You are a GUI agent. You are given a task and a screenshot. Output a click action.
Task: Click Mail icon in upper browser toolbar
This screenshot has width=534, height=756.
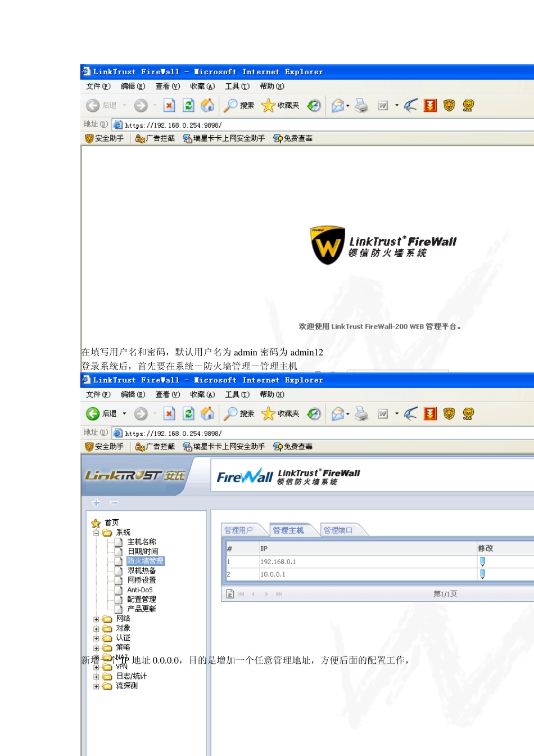338,105
